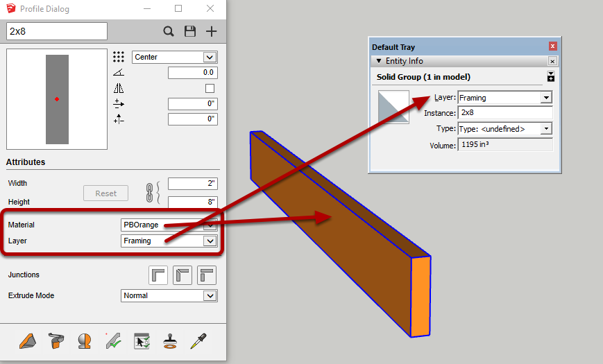This screenshot has height=364, width=603.
Task: Click the rotation angle 0.0 field
Action: coord(193,73)
